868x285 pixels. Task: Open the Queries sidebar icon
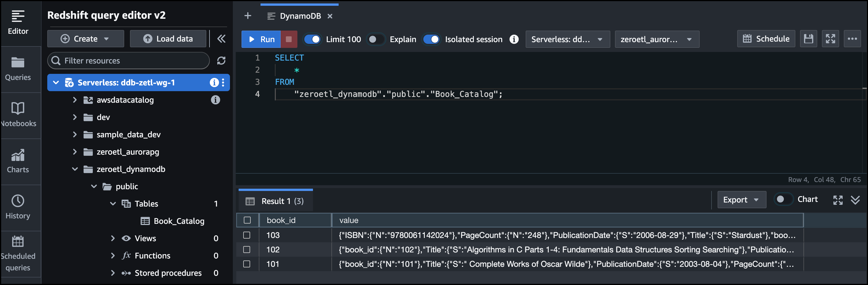[x=18, y=69]
